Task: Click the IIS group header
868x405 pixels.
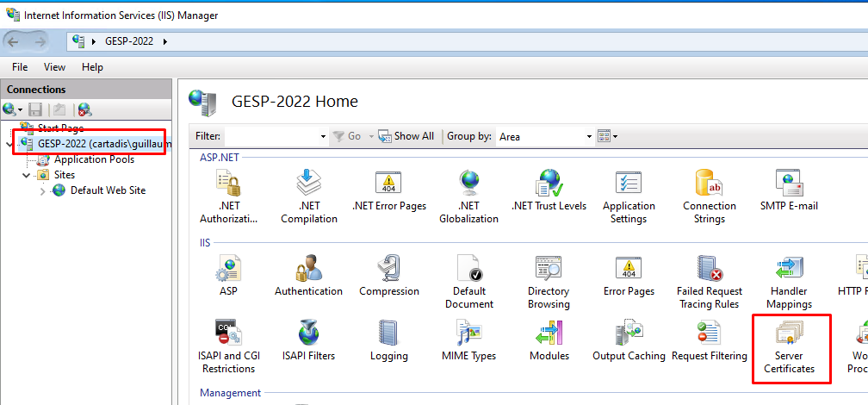Action: [205, 243]
